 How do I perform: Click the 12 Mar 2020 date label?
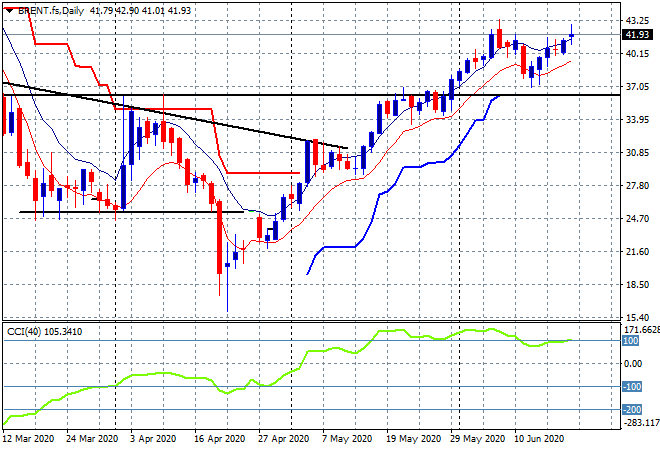29,439
